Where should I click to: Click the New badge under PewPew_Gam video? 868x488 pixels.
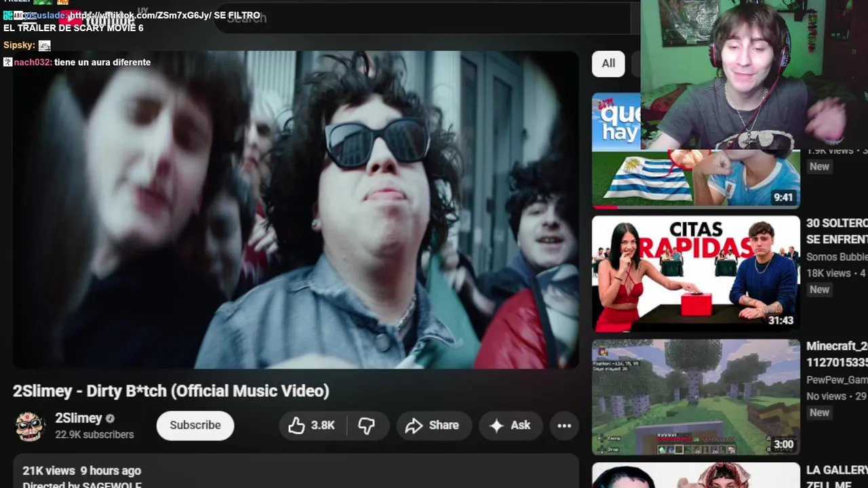coord(819,413)
